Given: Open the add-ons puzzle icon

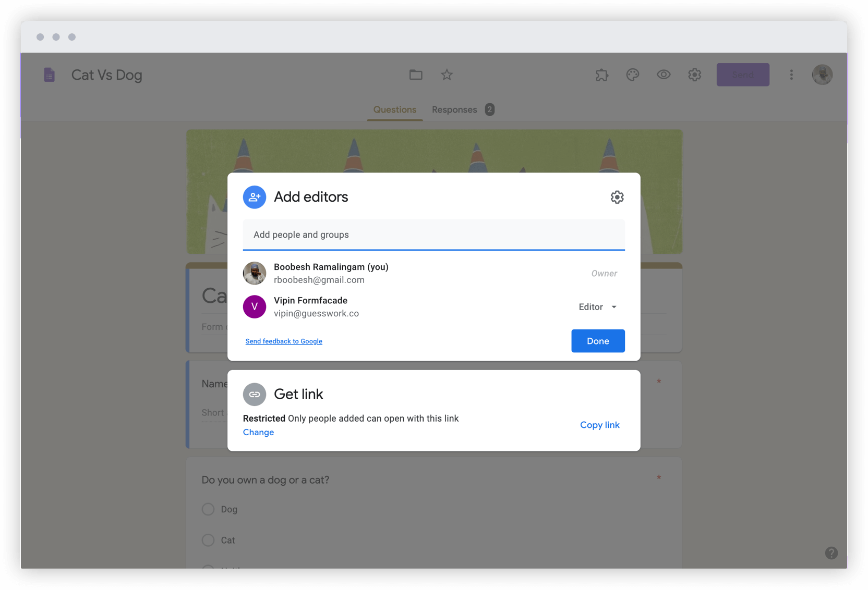Looking at the screenshot, I should [x=601, y=75].
